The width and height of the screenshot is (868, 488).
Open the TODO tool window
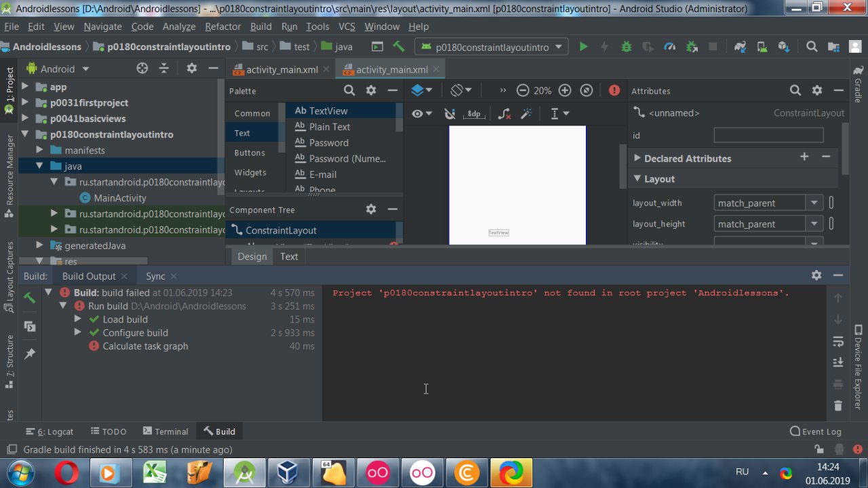coord(107,431)
